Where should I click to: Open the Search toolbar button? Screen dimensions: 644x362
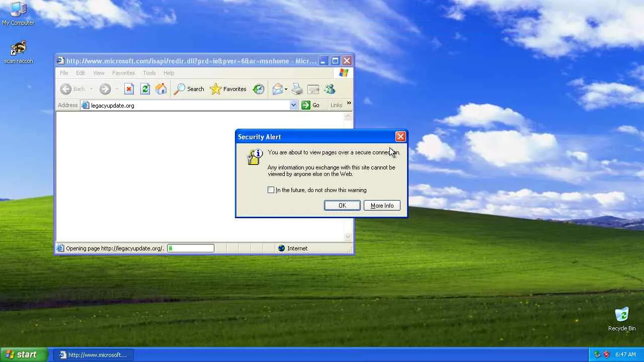point(189,89)
